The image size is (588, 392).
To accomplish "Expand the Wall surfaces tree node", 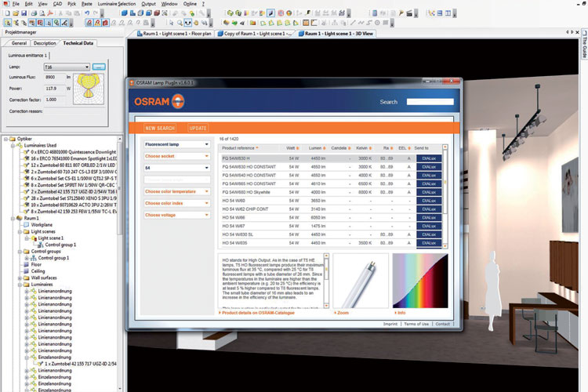I will (20, 278).
